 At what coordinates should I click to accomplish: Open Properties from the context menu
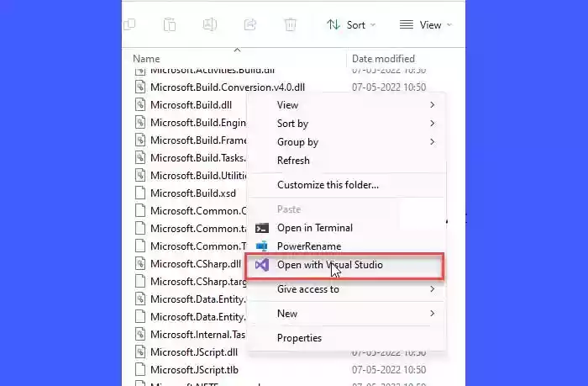(x=299, y=338)
